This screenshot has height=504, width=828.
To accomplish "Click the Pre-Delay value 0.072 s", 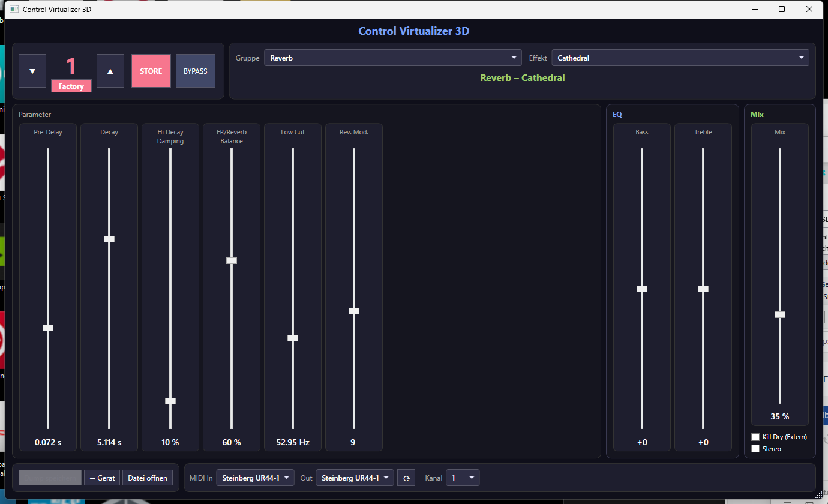I will pos(48,442).
